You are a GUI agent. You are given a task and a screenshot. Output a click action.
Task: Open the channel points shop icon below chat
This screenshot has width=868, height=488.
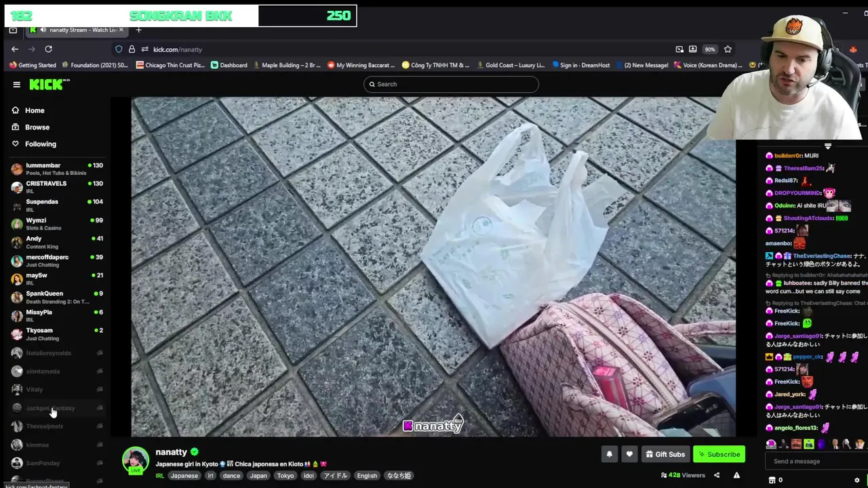[772, 480]
